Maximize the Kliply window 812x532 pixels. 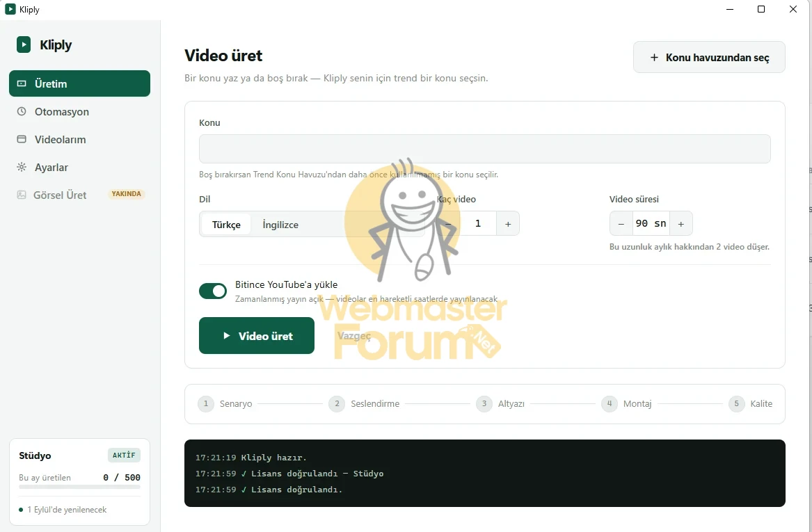click(761, 9)
